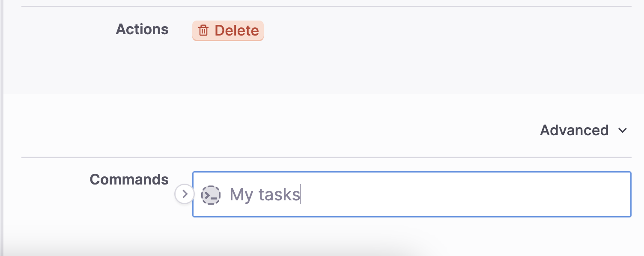Delete the item via the red Delete button
The height and width of the screenshot is (256, 644).
pos(228,30)
